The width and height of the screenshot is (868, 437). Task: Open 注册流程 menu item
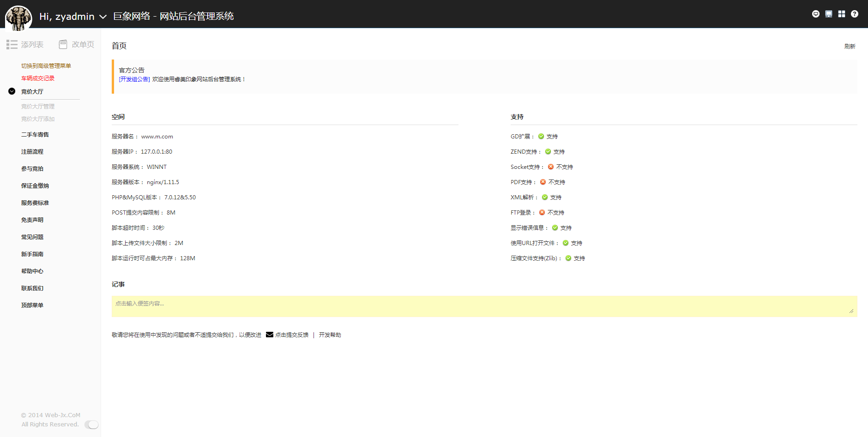coord(32,152)
